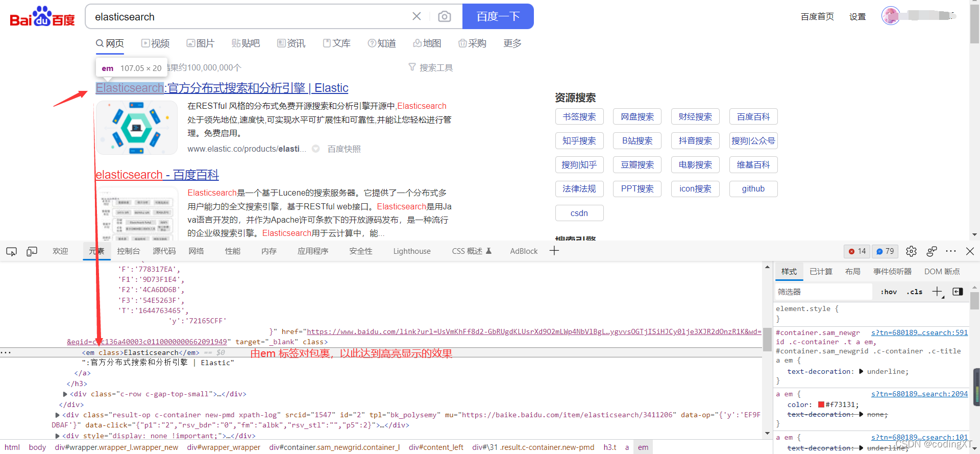Click the 书签搜索 resource button
This screenshot has width=980, height=454.
click(579, 117)
